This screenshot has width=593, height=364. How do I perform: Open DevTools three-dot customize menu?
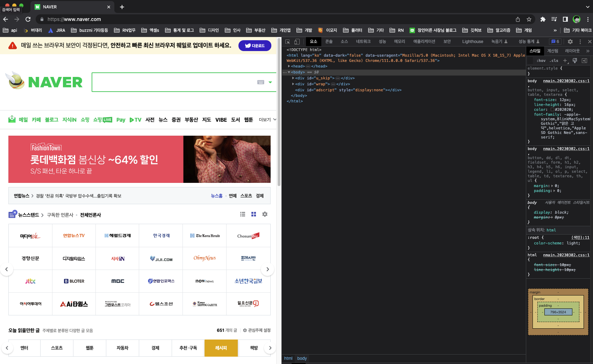580,42
